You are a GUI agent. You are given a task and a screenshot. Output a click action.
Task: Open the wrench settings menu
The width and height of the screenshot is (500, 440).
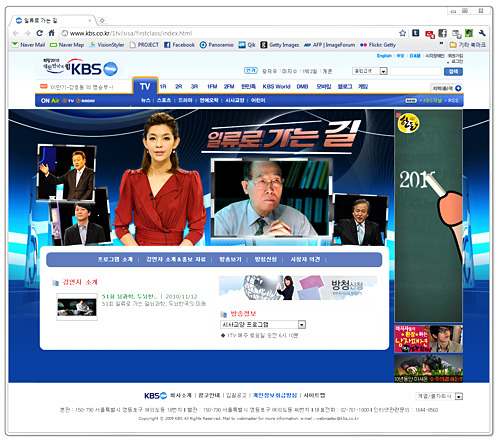tap(482, 33)
